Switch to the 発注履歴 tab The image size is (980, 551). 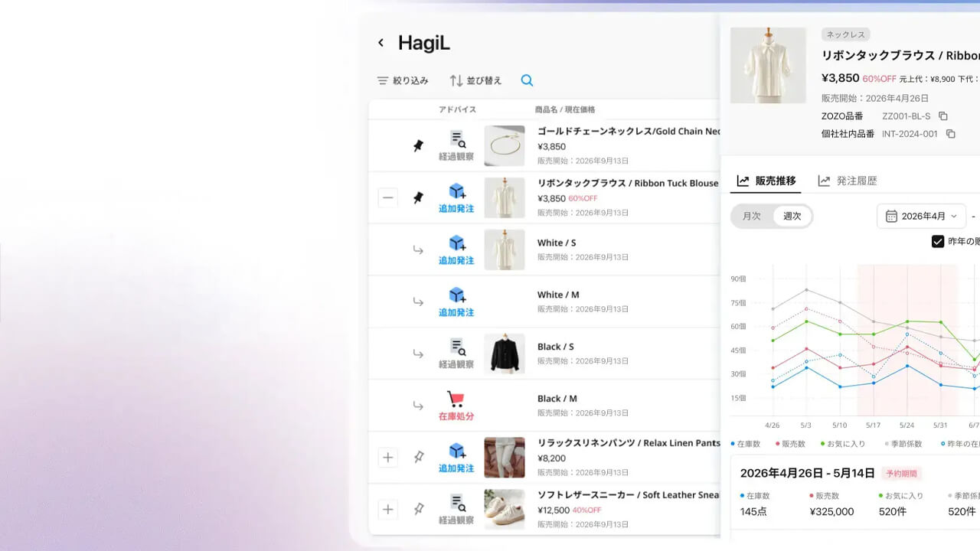click(x=848, y=181)
